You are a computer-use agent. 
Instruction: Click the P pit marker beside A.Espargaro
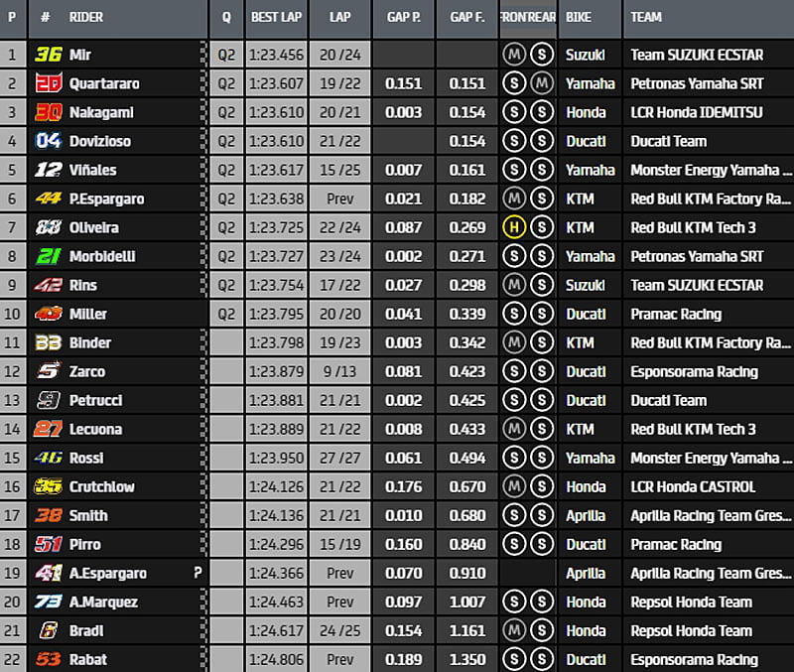pos(198,573)
